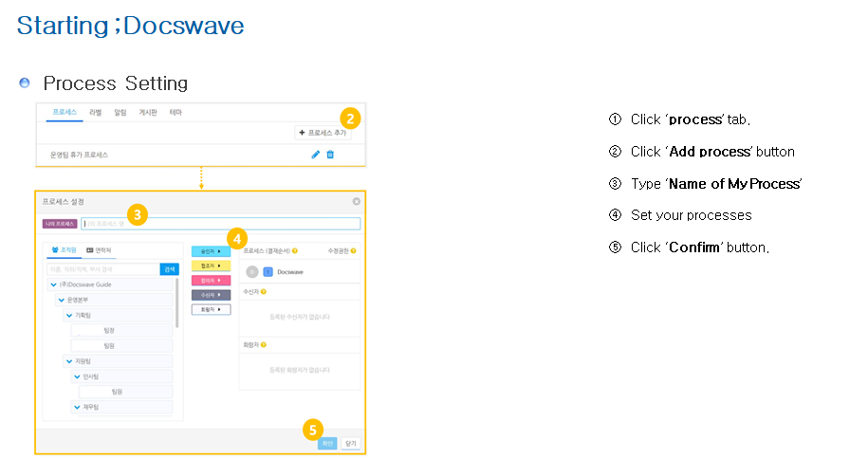Collapse the 재무팀 tree node chevron
The width and height of the screenshot is (868, 458).
point(77,407)
